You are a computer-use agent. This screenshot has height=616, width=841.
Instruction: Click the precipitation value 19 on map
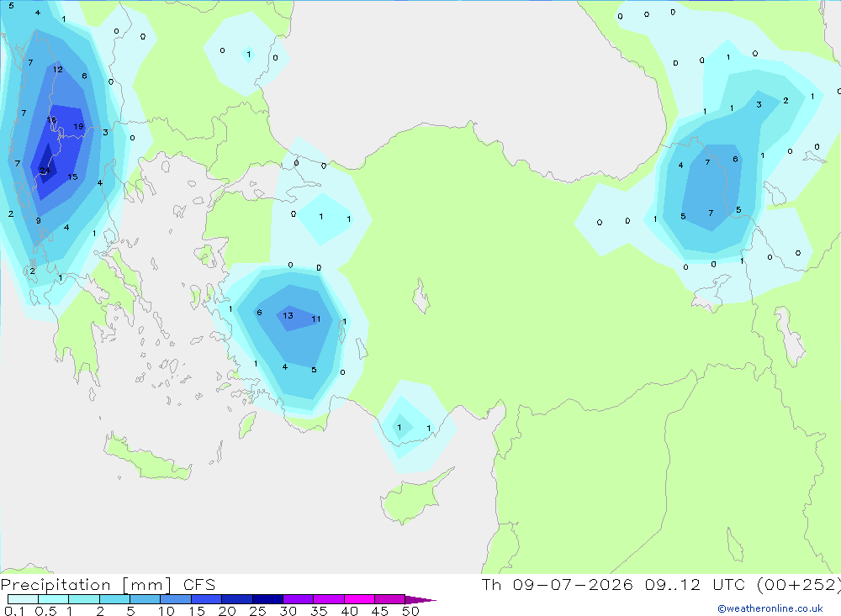(x=78, y=127)
